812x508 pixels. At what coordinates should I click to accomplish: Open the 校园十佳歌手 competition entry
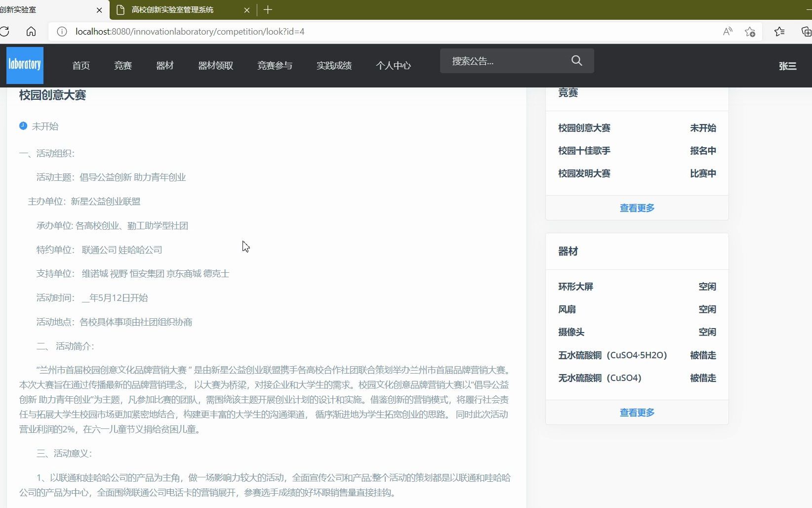tap(584, 151)
